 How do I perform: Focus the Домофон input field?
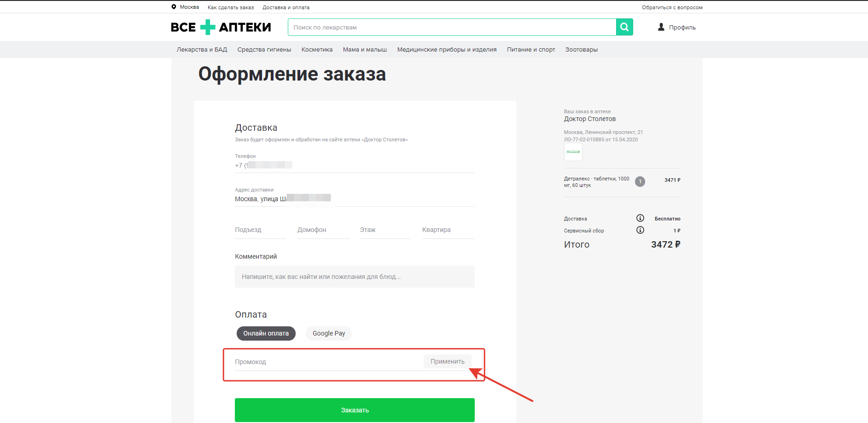point(324,230)
